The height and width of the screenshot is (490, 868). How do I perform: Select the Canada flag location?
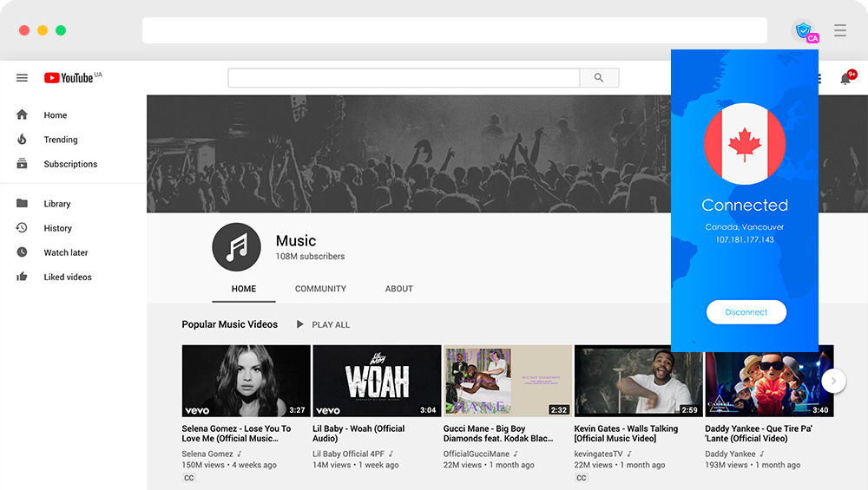tap(744, 145)
